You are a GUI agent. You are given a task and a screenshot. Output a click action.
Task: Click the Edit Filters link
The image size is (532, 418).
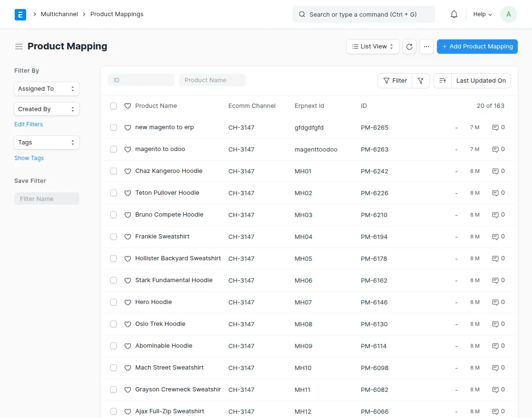28,124
